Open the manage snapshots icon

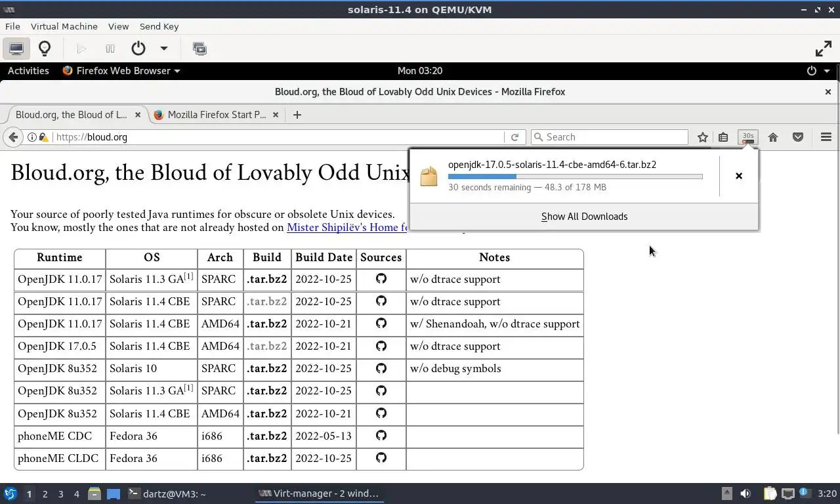[x=199, y=49]
